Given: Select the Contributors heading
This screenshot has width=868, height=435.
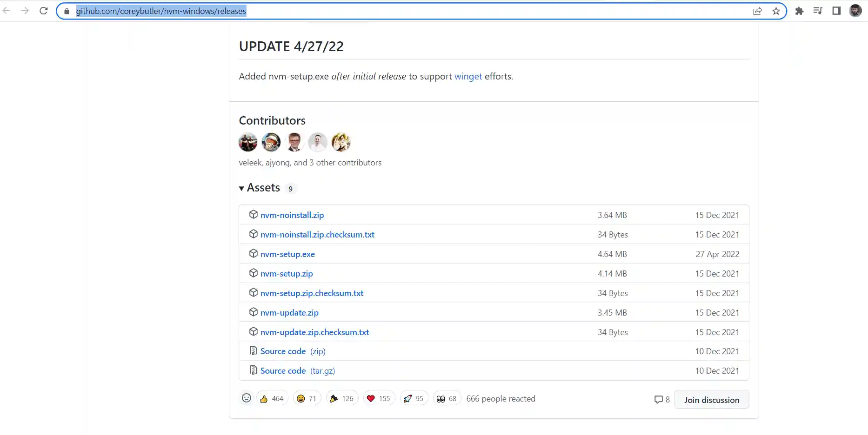Looking at the screenshot, I should 272,120.
